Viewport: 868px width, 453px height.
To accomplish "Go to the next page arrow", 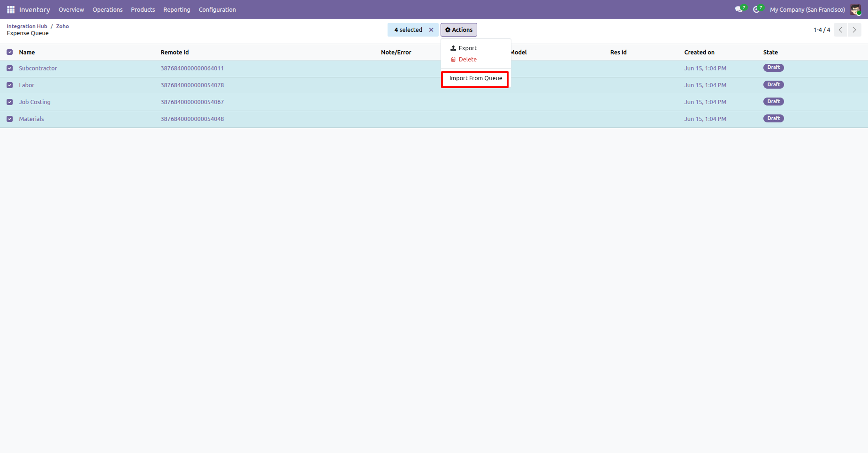I will click(x=854, y=30).
